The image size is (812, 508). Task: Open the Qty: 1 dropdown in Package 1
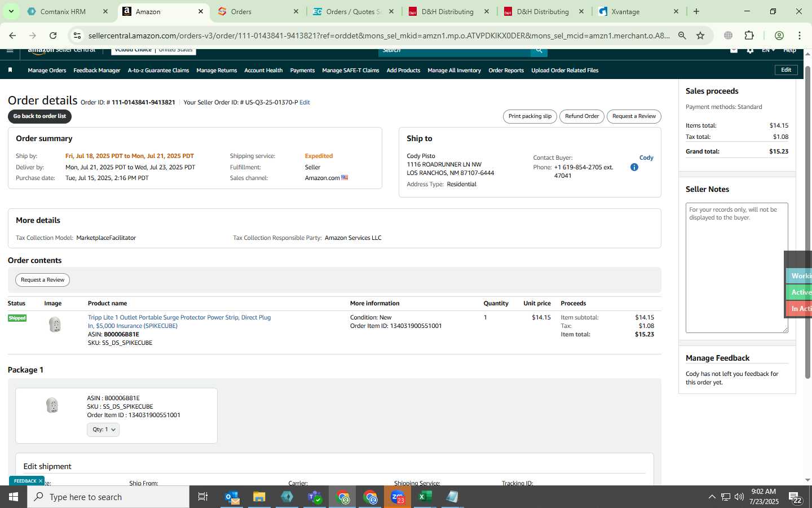pos(103,430)
